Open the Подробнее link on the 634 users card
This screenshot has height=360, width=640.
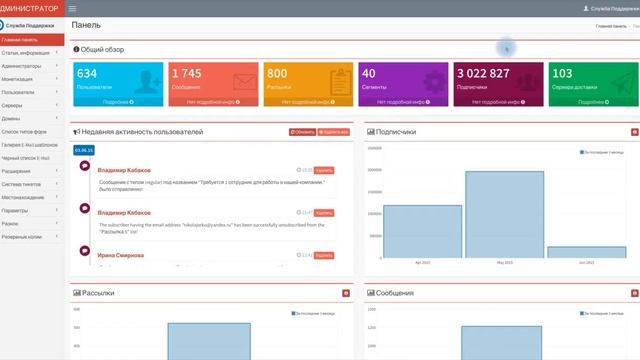pos(118,102)
